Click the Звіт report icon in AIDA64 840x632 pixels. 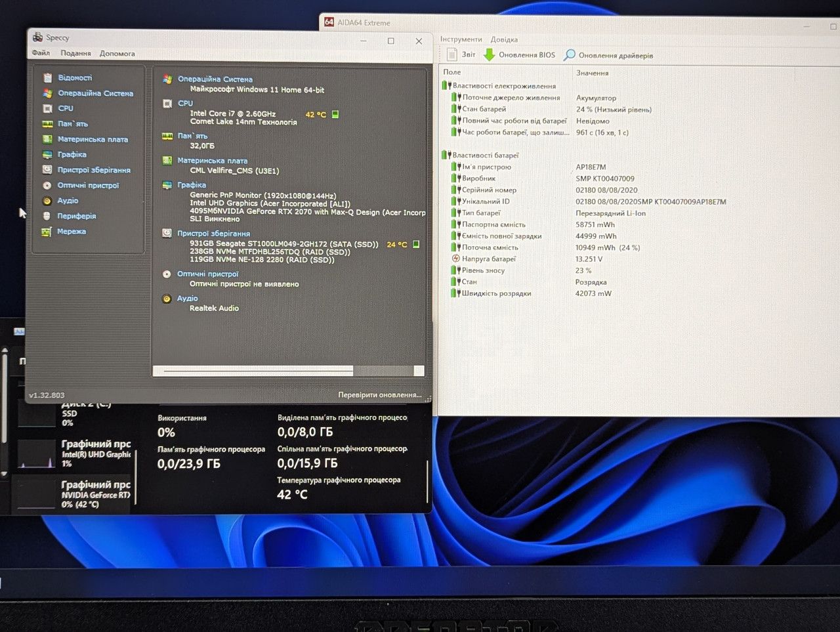coord(451,54)
